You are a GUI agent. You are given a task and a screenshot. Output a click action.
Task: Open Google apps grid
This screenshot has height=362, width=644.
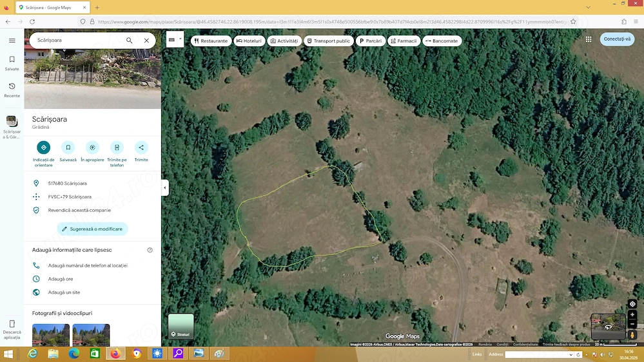pyautogui.click(x=589, y=39)
